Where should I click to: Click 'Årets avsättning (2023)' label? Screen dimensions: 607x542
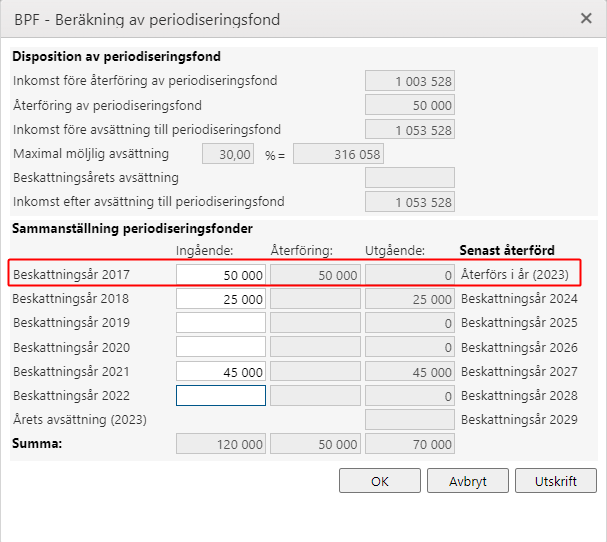(x=80, y=419)
